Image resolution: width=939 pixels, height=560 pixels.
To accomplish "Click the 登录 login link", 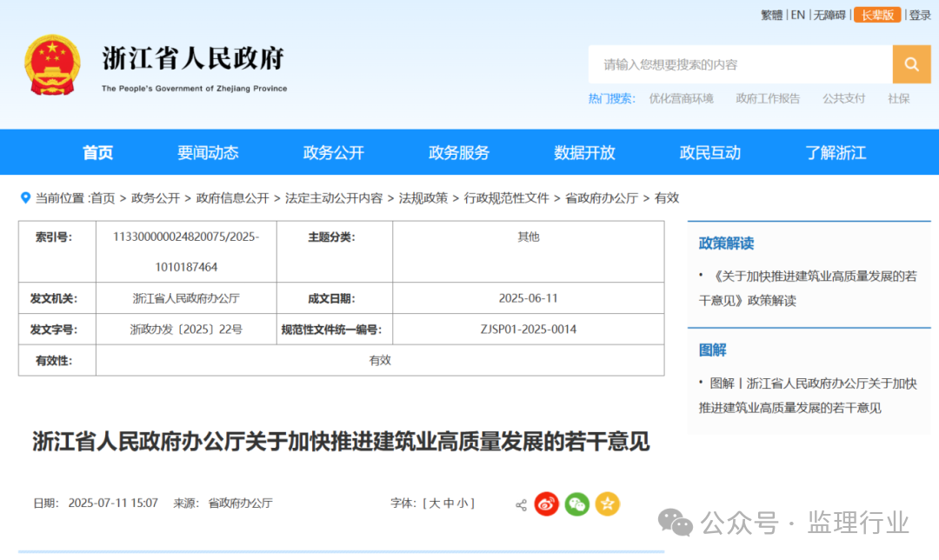I will [920, 15].
